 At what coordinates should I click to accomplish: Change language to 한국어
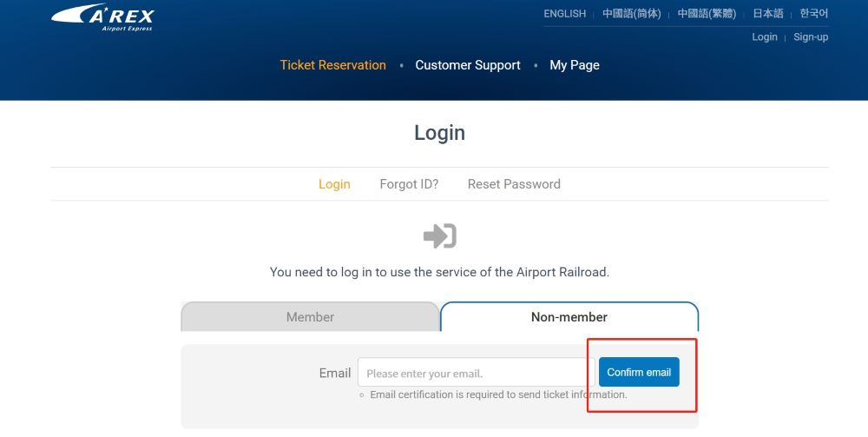(813, 14)
